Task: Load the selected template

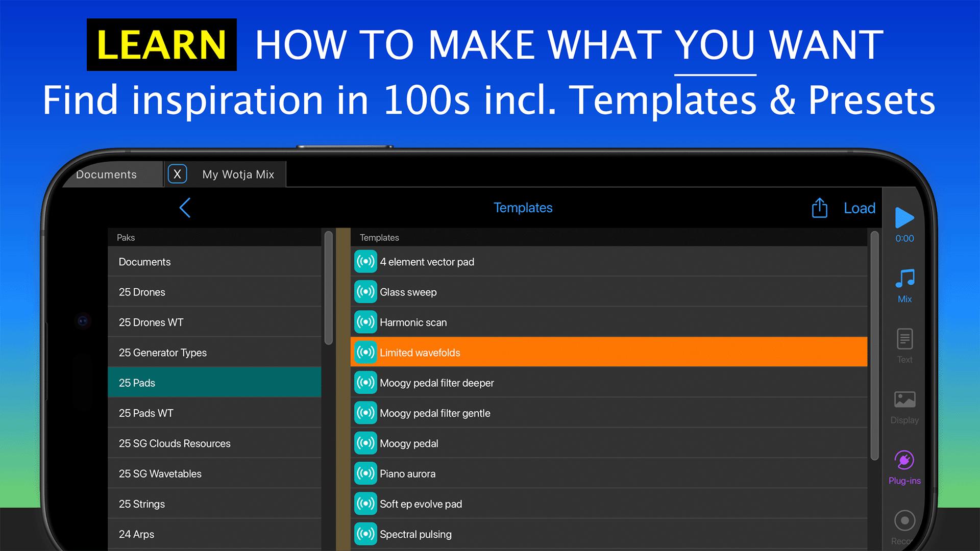Action: tap(860, 208)
